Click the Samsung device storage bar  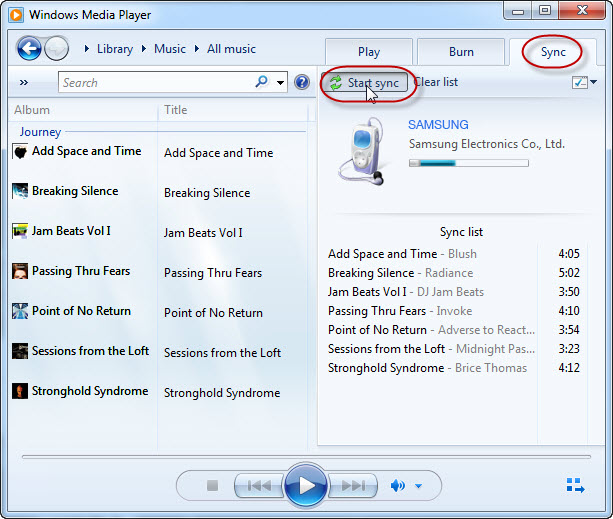point(469,163)
